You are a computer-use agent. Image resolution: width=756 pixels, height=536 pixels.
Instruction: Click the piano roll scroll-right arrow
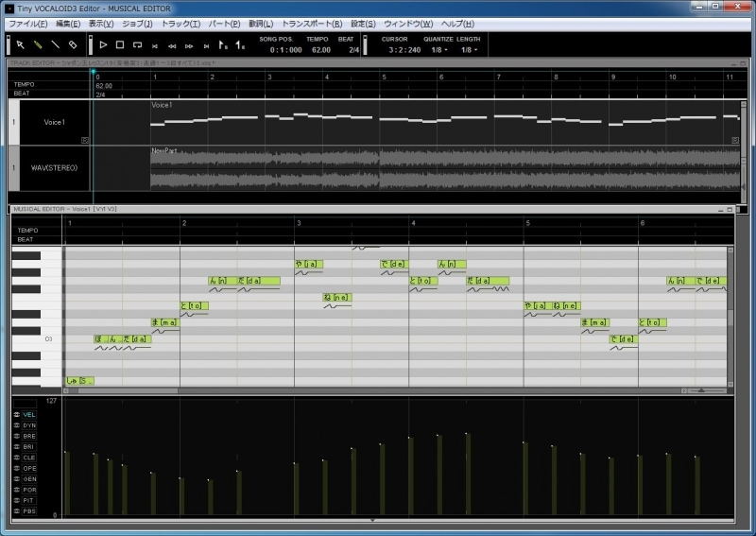point(683,390)
